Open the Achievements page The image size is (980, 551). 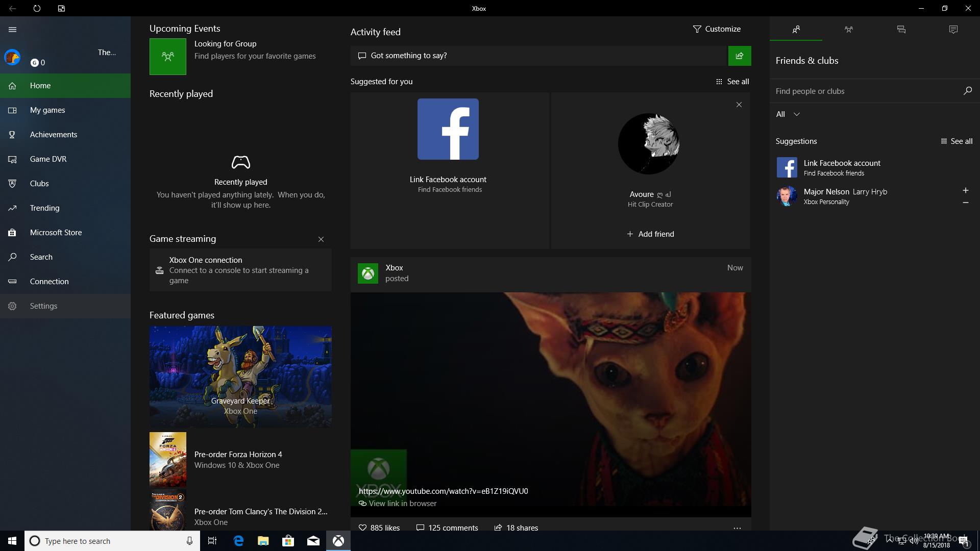(x=65, y=135)
